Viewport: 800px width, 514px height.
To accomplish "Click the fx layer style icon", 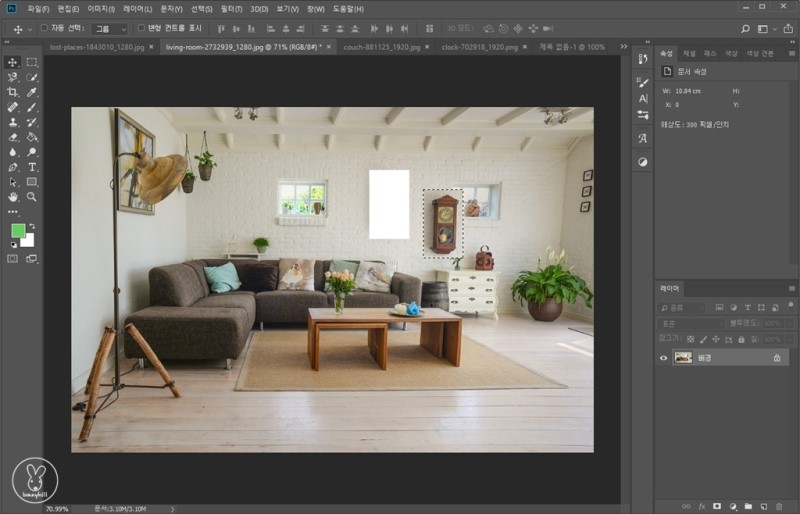I will [x=702, y=507].
